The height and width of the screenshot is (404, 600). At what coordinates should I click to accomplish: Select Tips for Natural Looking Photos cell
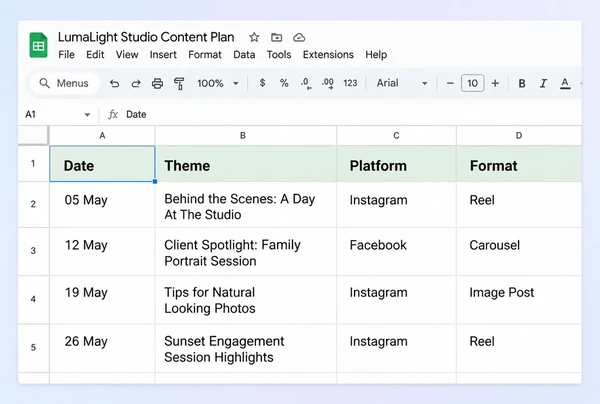[246, 299]
